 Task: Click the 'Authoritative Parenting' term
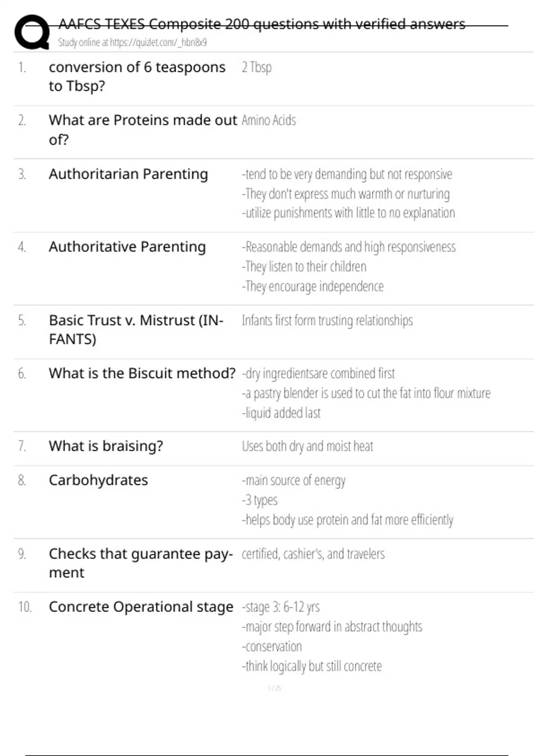click(x=127, y=247)
